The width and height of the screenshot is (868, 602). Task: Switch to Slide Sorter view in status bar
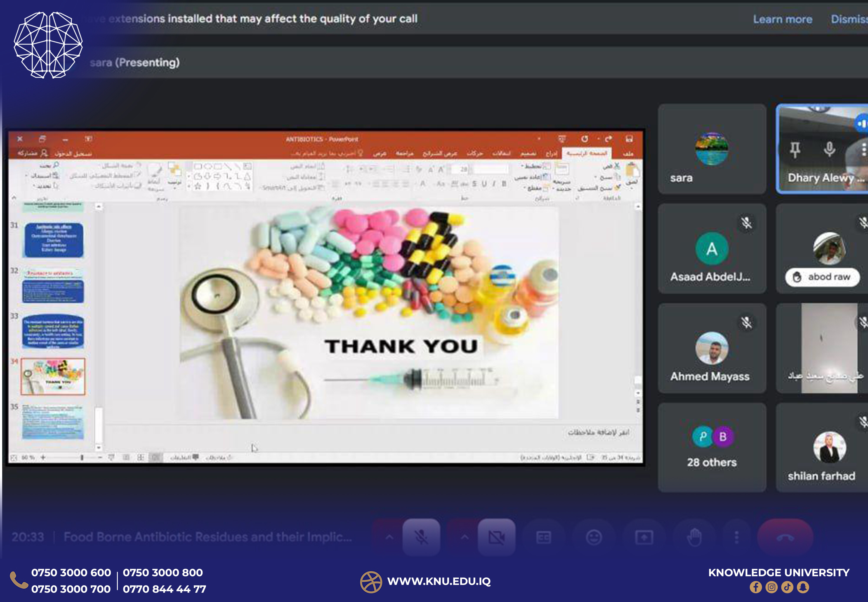[x=140, y=458]
